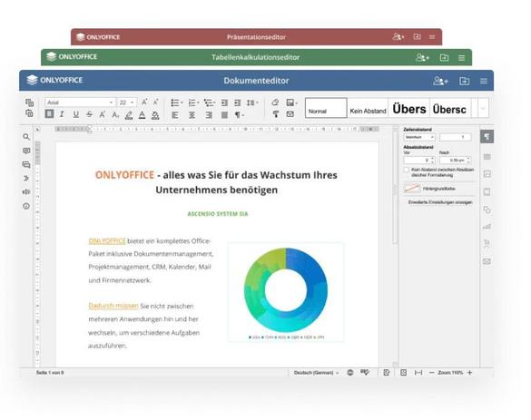
Task: Open the Hintergrundfarbe color swatch
Action: (x=412, y=189)
